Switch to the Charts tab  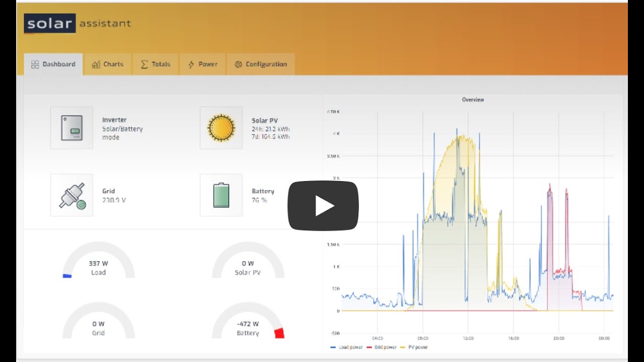point(108,64)
